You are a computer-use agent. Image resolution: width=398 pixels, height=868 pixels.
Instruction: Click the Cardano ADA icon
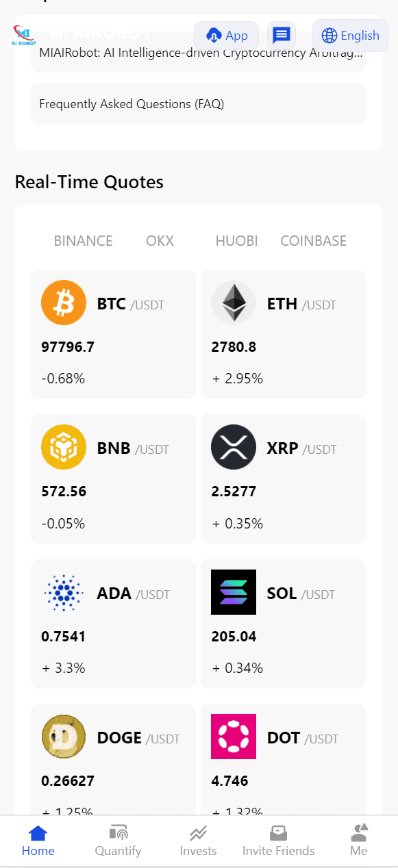click(x=64, y=592)
